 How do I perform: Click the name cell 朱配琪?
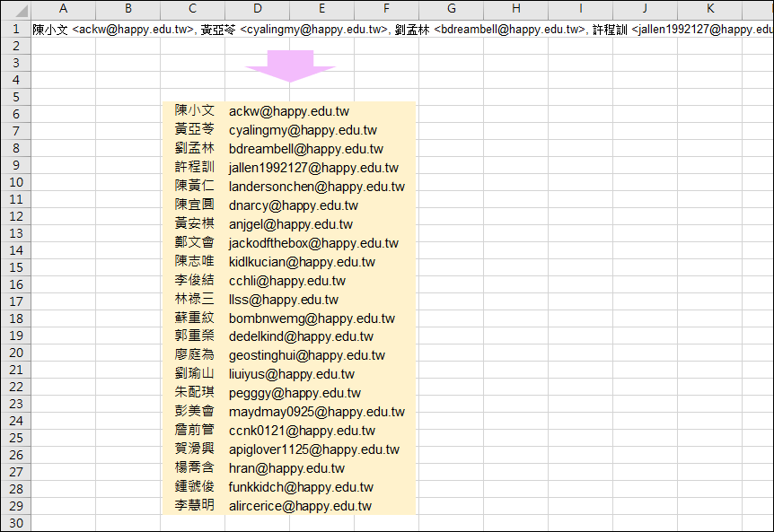(x=195, y=391)
